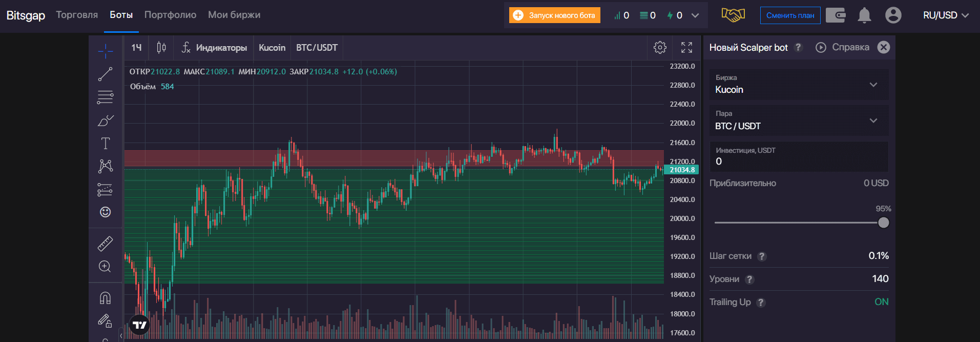Close the Новый Scalper bot panel
The image size is (980, 342).
pos(884,47)
